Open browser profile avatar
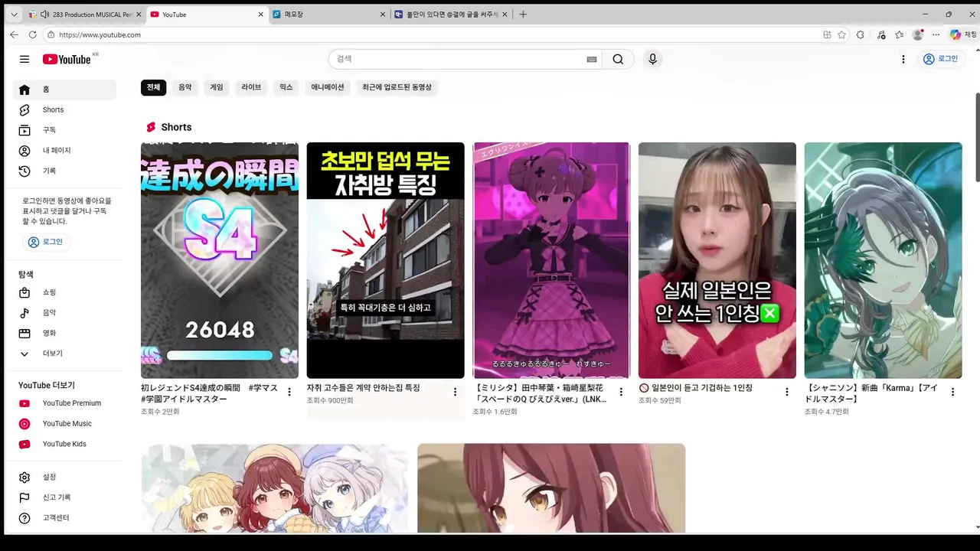 (x=917, y=34)
